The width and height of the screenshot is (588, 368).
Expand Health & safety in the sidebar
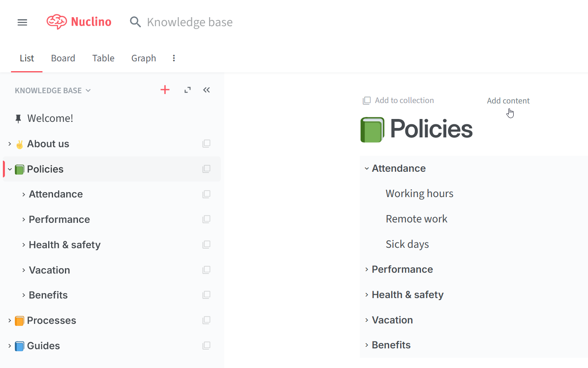[24, 245]
